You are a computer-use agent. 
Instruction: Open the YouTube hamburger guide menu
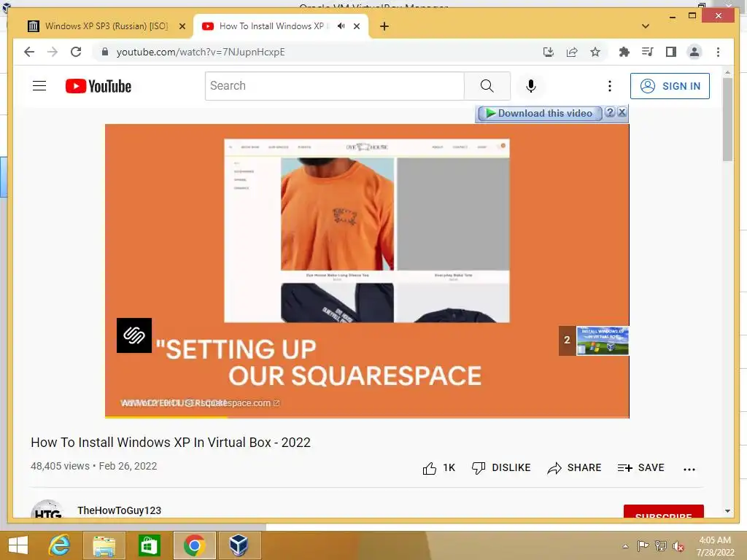(39, 86)
